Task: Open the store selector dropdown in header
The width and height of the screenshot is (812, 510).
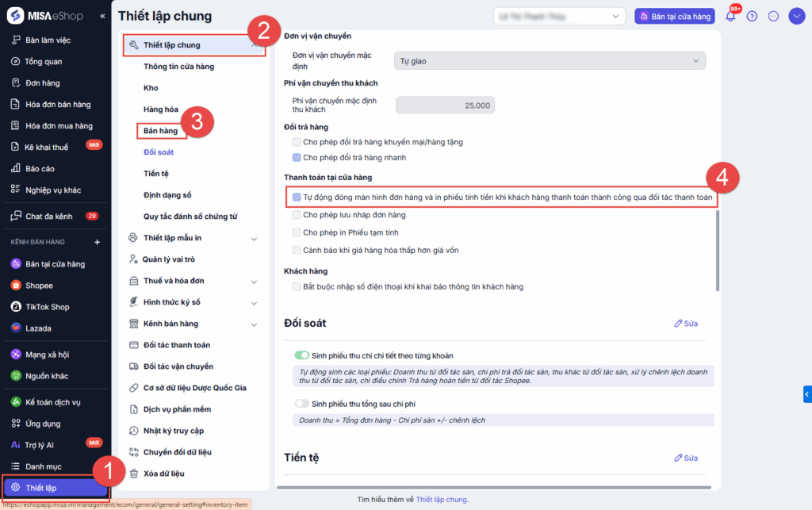Action: click(559, 17)
